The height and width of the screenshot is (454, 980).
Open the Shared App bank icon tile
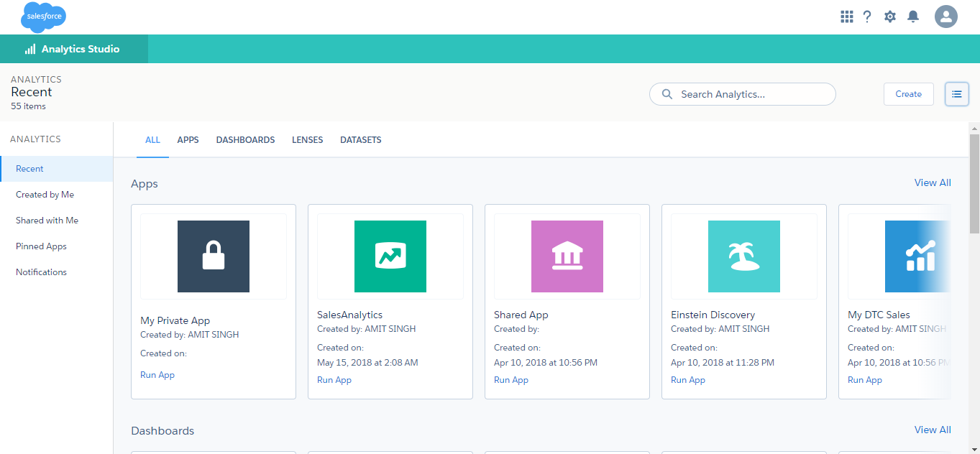[x=567, y=256]
